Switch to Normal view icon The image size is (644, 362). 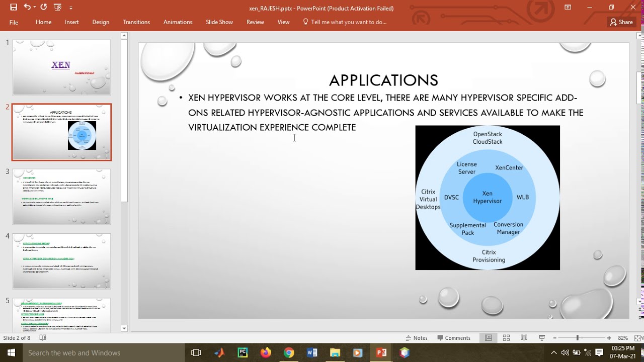[x=488, y=338]
